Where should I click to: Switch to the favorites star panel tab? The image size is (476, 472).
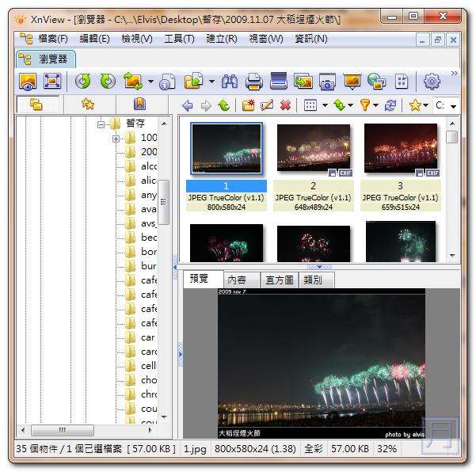coord(88,105)
